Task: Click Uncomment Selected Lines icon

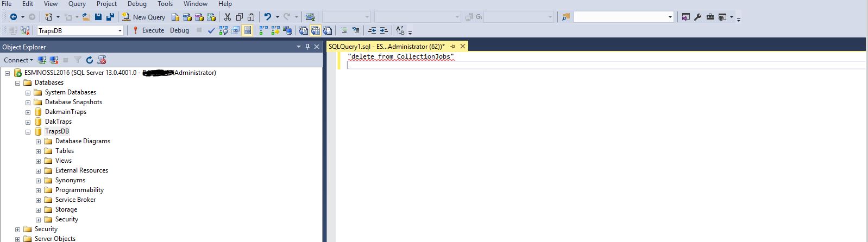Action: tap(356, 30)
